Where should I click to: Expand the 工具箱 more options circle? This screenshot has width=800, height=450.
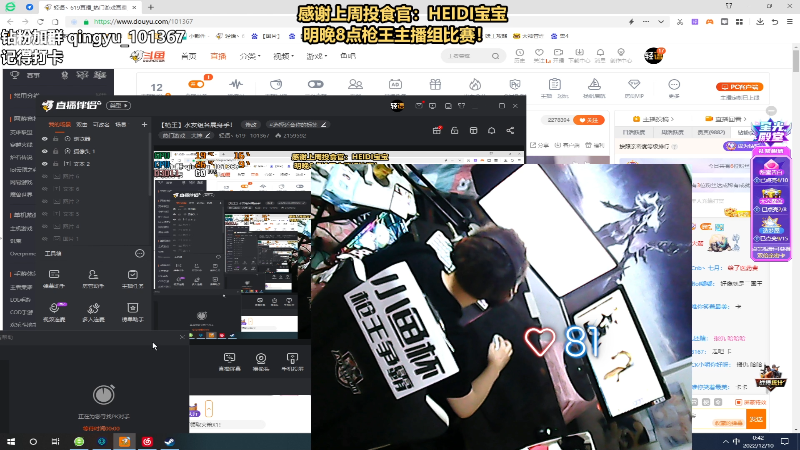[x=139, y=254]
